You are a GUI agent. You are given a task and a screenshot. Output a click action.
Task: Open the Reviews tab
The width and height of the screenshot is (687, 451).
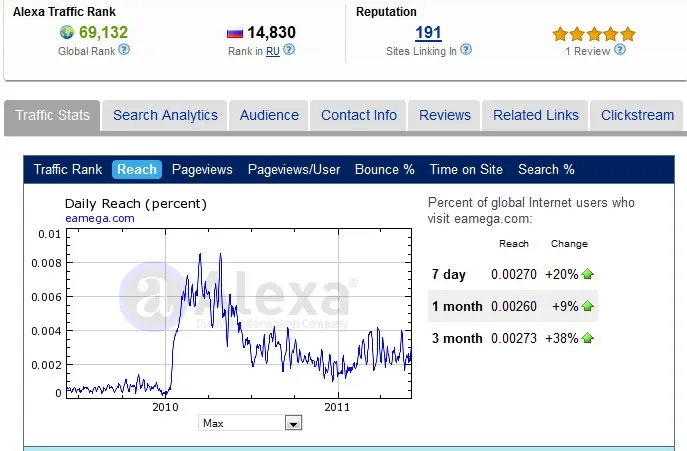click(445, 115)
